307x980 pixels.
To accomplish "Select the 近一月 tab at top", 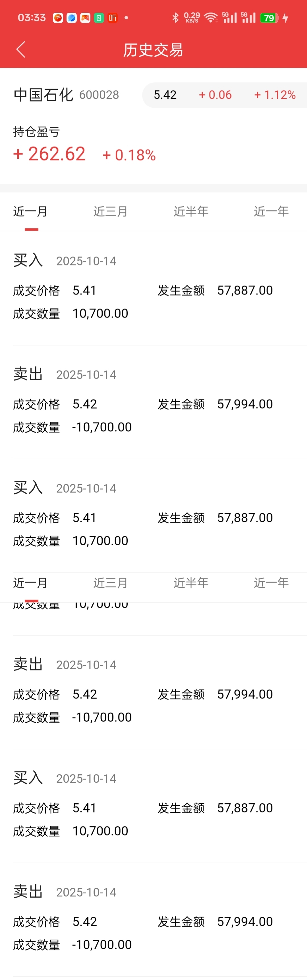I will click(x=30, y=211).
